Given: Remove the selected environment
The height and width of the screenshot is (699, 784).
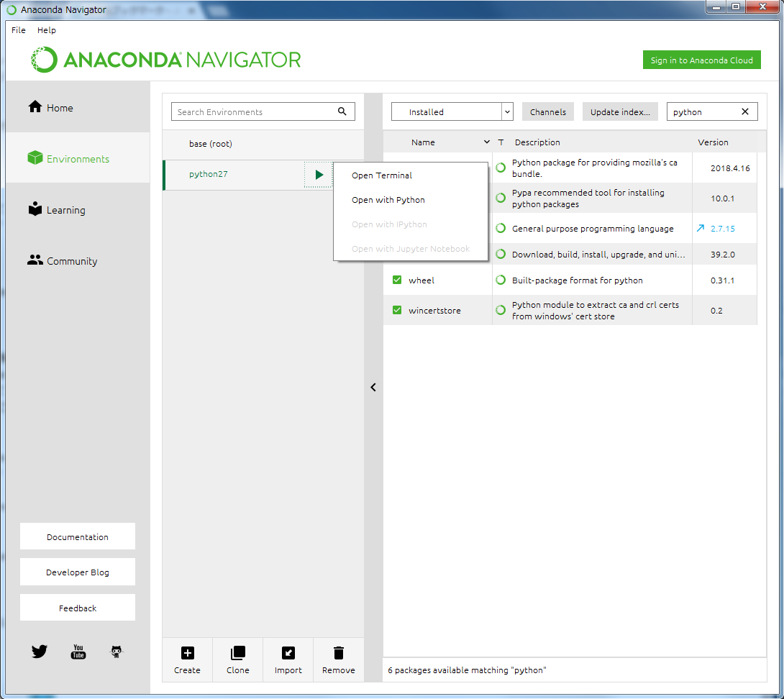Looking at the screenshot, I should click(x=339, y=660).
